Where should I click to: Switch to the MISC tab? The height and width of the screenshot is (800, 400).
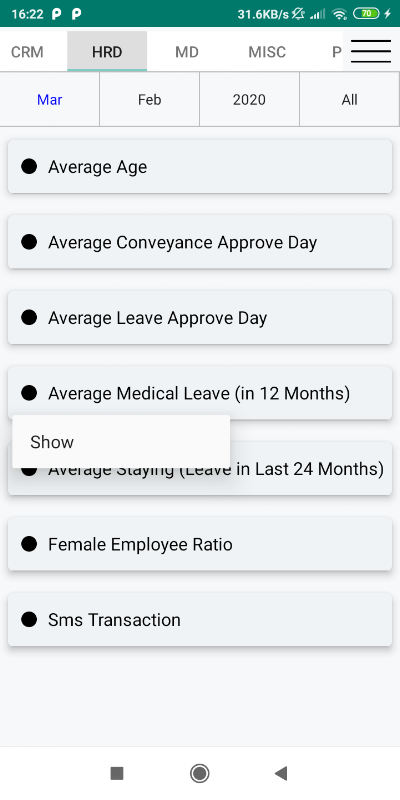[267, 52]
